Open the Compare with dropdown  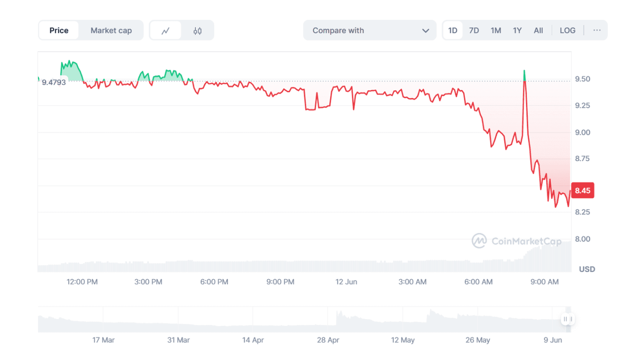click(x=370, y=30)
